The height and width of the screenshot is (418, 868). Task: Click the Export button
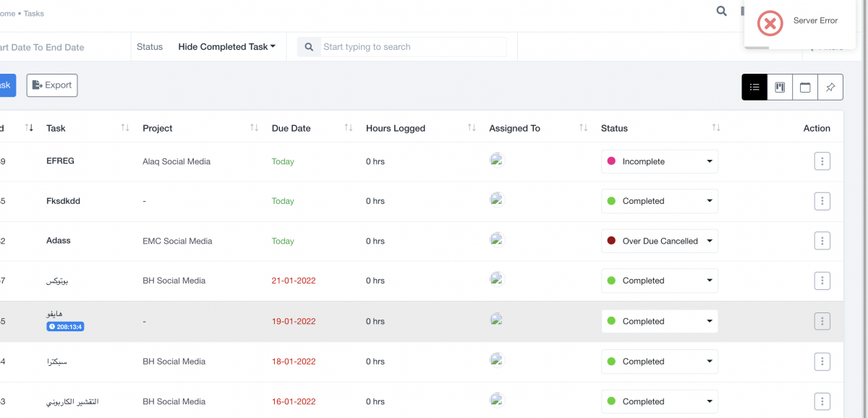[52, 85]
